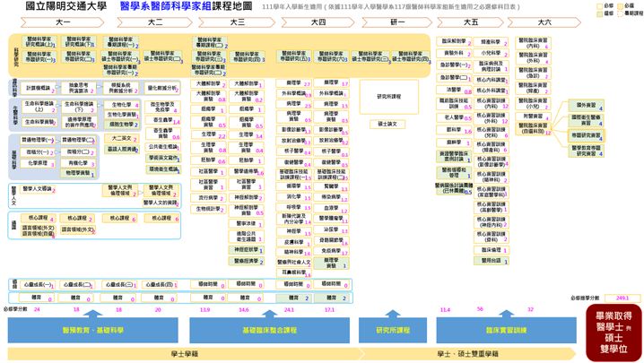644x363 pixels.
Task: Click the blue 臨床實習訓練 banner
Action: 506,330
